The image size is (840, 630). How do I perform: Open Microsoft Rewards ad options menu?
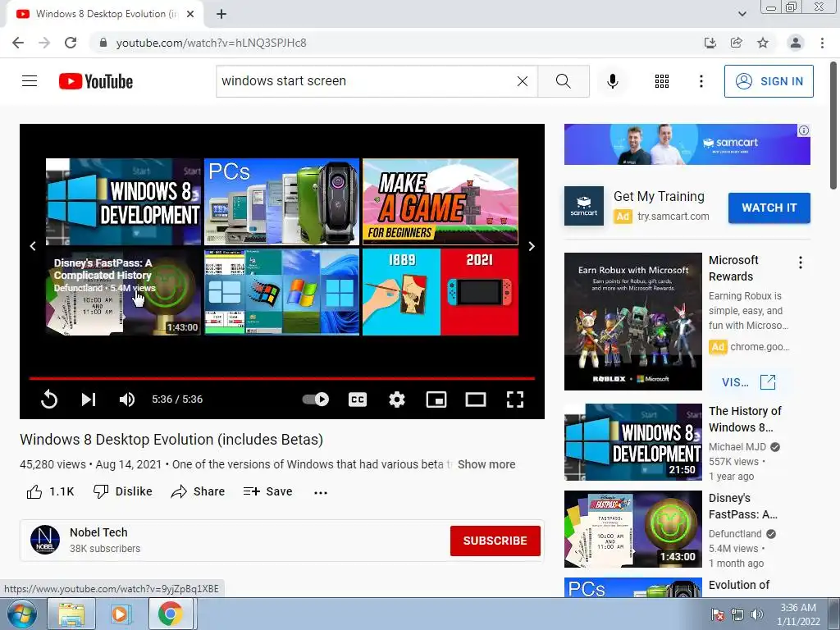click(x=801, y=262)
